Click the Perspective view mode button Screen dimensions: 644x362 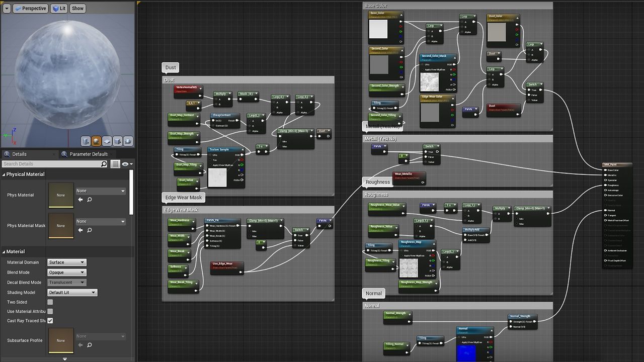30,9
